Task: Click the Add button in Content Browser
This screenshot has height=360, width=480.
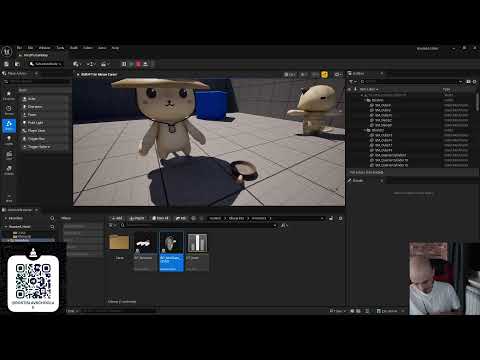Action: (x=117, y=218)
